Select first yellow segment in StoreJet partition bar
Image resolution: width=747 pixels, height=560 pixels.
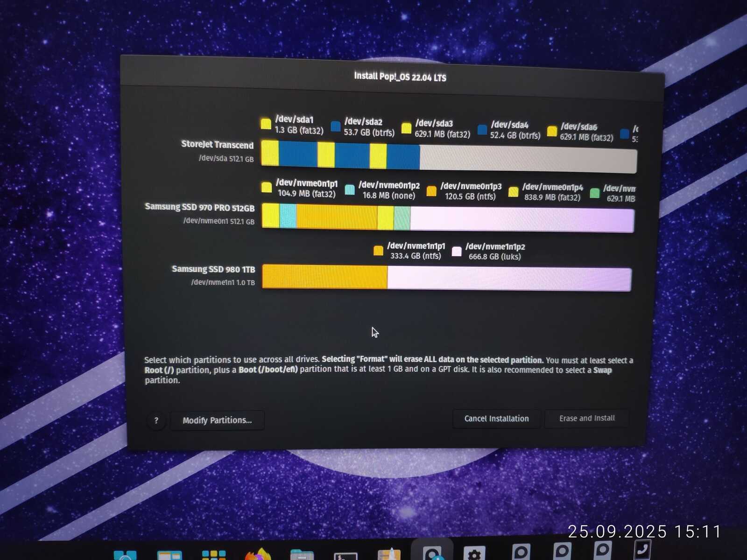[x=270, y=153]
